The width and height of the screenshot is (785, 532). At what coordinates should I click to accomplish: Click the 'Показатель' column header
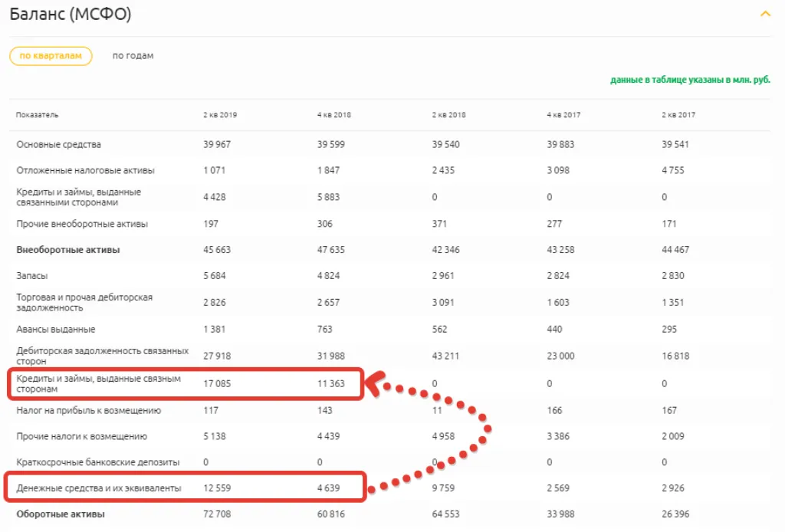point(37,115)
